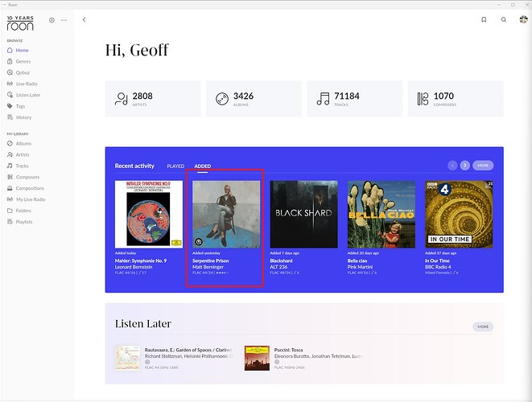Open Qobuz in the sidebar

click(23, 72)
